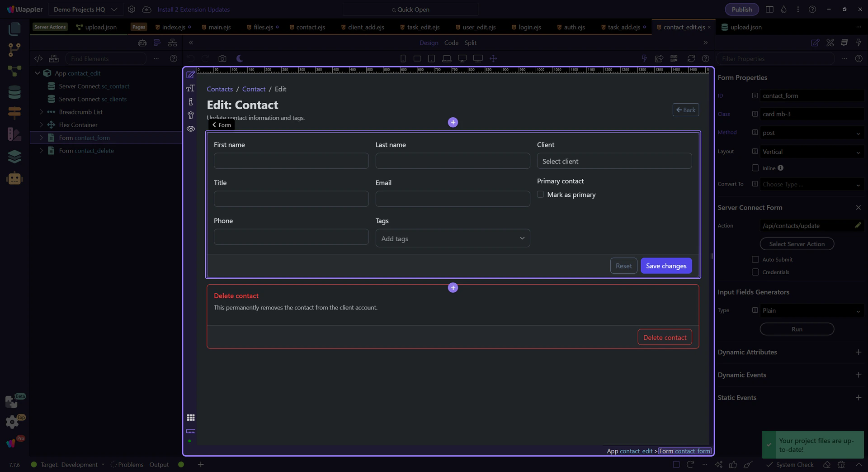The image size is (868, 472).
Task: Toggle the Inline layout checkbox
Action: [755, 168]
